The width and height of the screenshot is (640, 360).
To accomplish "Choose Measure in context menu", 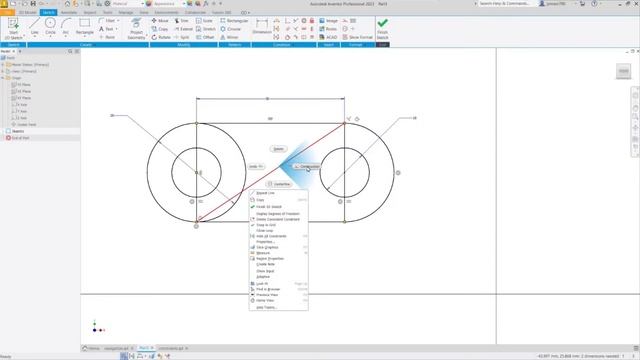I will click(x=278, y=253).
